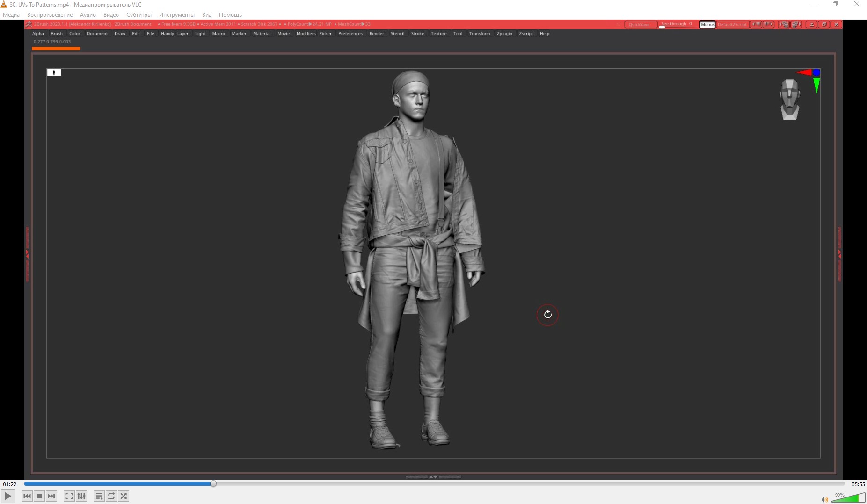Open ZBrush Alpha palette
Viewport: 867px width, 504px height.
coord(38,34)
